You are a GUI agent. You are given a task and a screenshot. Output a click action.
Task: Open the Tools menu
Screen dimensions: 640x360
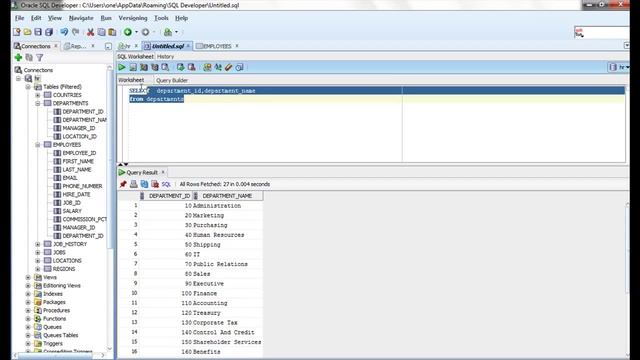click(x=161, y=18)
